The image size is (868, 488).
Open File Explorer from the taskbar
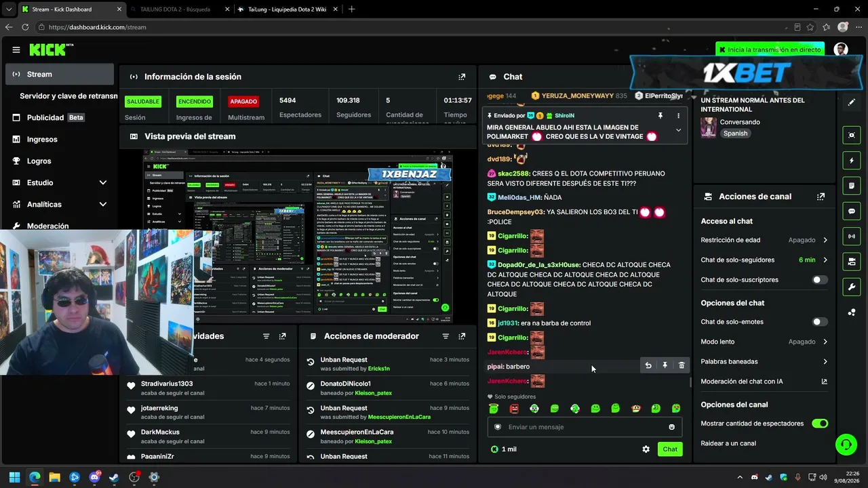(54, 477)
